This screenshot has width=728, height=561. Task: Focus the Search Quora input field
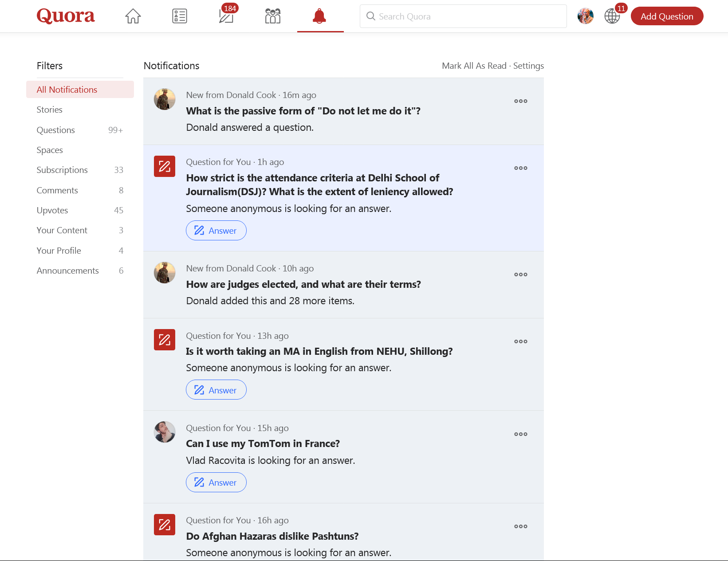pyautogui.click(x=463, y=16)
